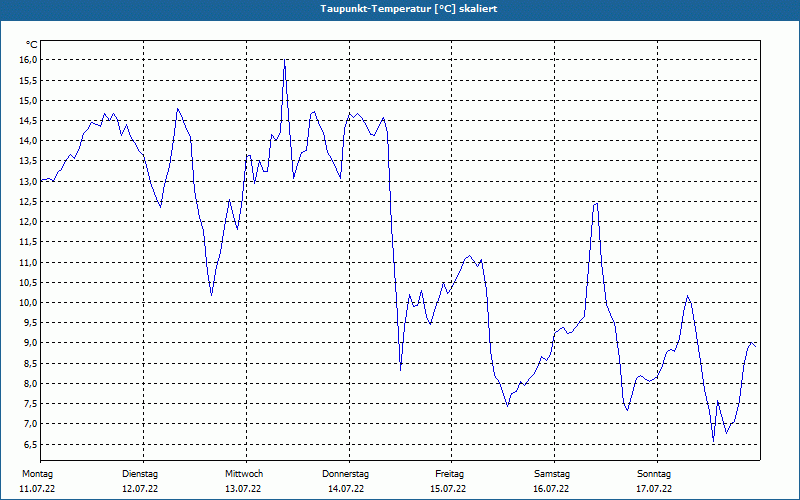The height and width of the screenshot is (500, 800).
Task: Click the '8,0' axis value
Action: (31, 383)
